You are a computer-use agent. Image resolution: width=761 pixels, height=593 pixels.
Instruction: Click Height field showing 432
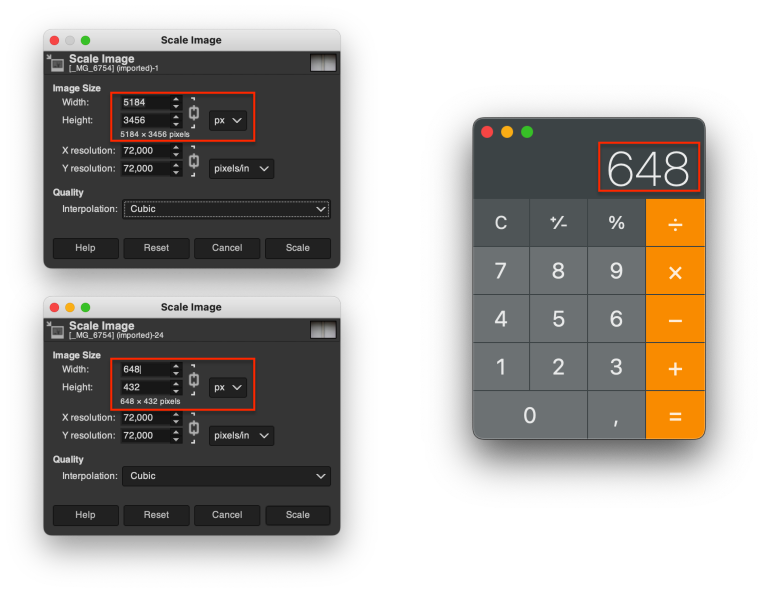(x=145, y=387)
